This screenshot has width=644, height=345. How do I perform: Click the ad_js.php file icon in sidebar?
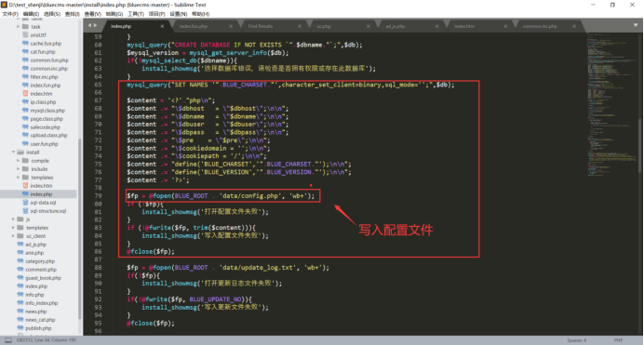[x=20, y=245]
